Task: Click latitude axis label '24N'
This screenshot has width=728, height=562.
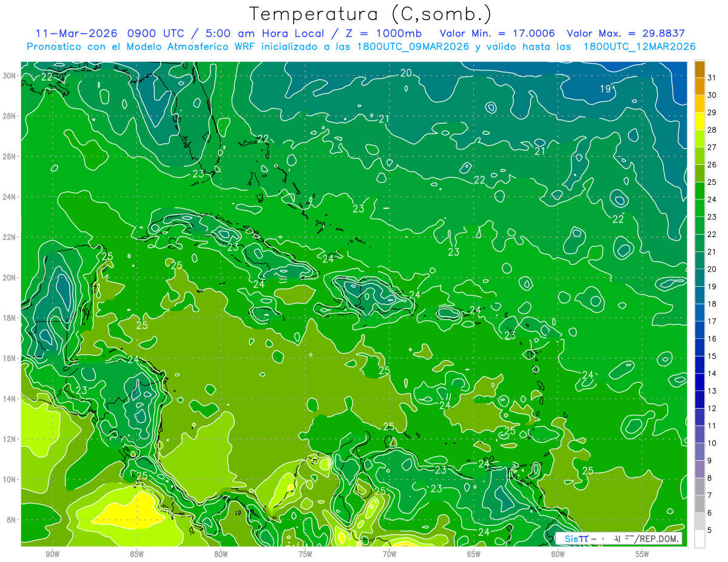Action: click(10, 197)
